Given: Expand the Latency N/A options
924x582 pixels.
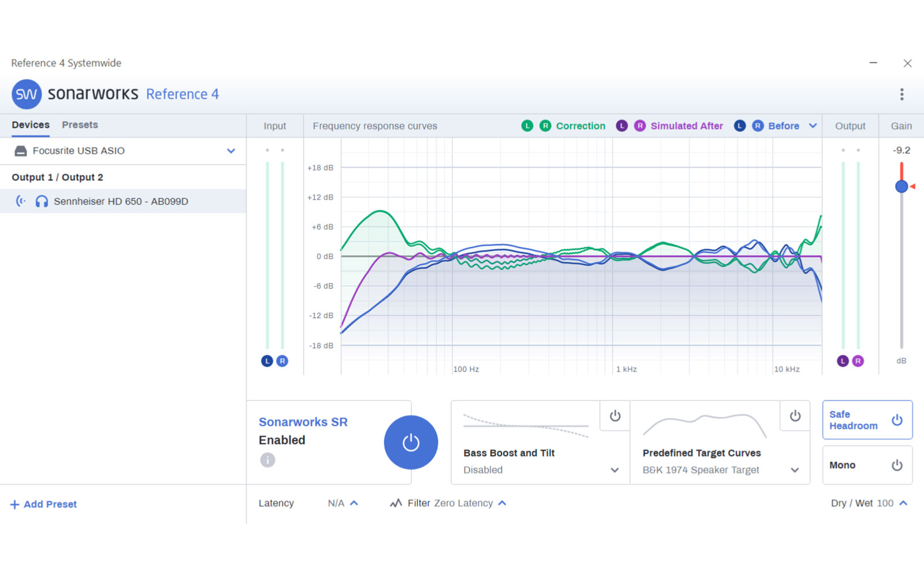Looking at the screenshot, I should pyautogui.click(x=354, y=503).
